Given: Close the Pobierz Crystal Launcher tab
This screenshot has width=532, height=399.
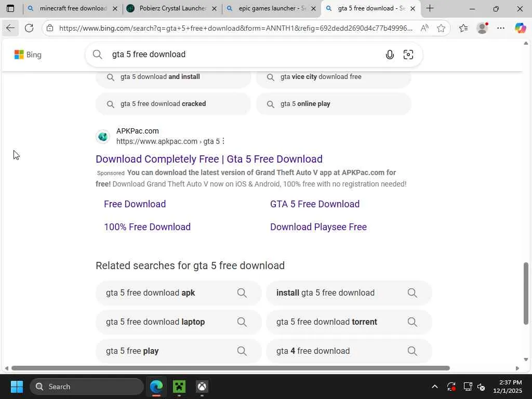Looking at the screenshot, I should click(214, 9).
